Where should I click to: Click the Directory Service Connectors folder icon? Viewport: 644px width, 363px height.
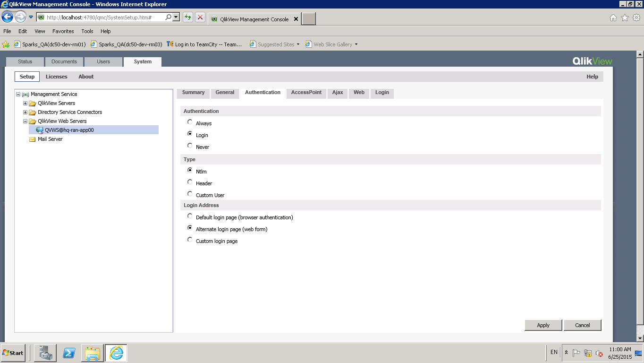(33, 112)
